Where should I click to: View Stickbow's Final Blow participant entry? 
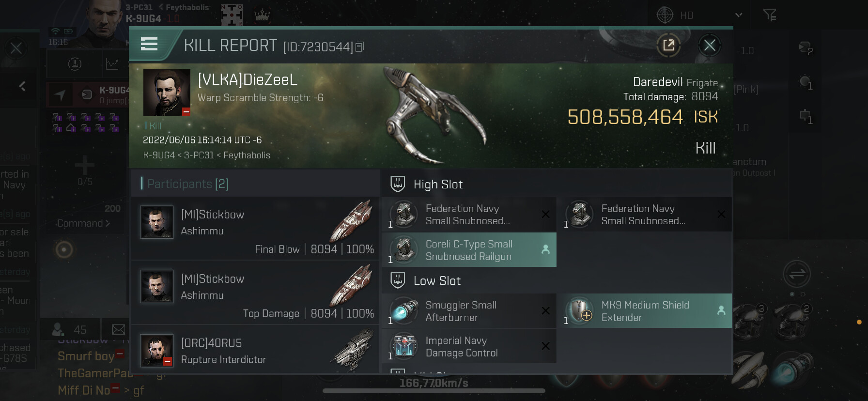point(255,228)
